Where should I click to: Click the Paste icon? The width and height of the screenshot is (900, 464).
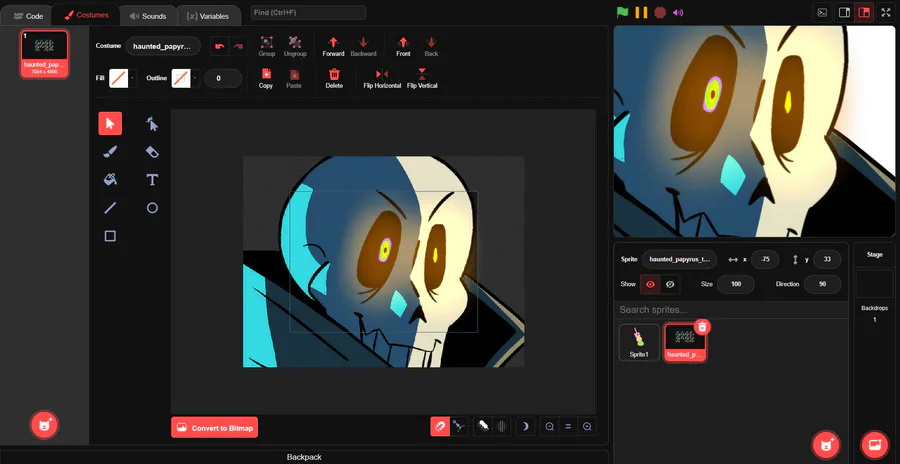(x=294, y=78)
